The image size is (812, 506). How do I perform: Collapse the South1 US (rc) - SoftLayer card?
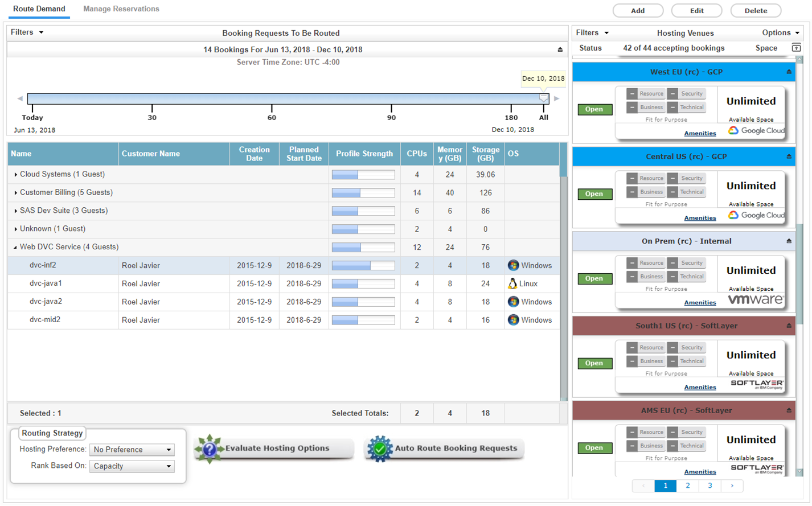tap(789, 326)
